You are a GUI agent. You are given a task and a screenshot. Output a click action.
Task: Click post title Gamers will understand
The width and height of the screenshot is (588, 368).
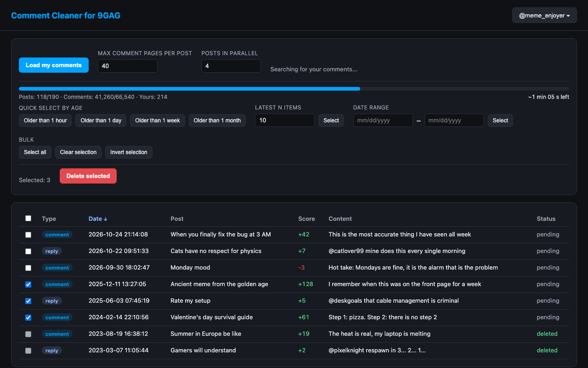coord(203,351)
